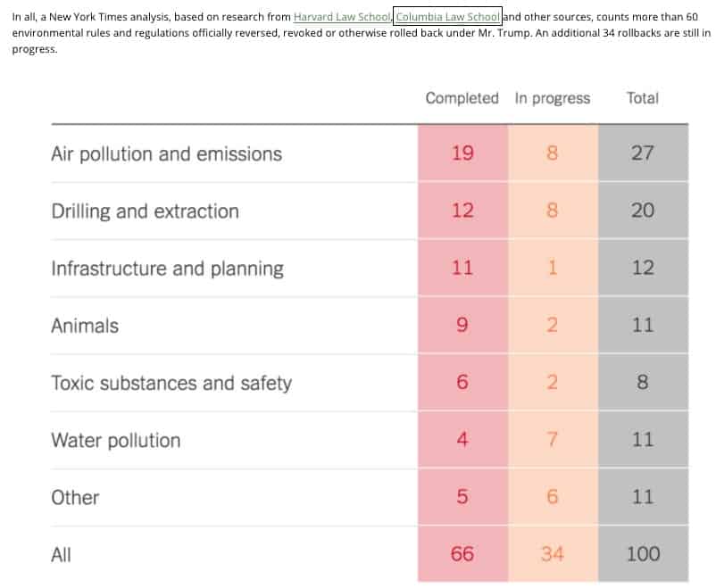
Task: Click the Water pollution in-progress value 7
Action: [552, 440]
